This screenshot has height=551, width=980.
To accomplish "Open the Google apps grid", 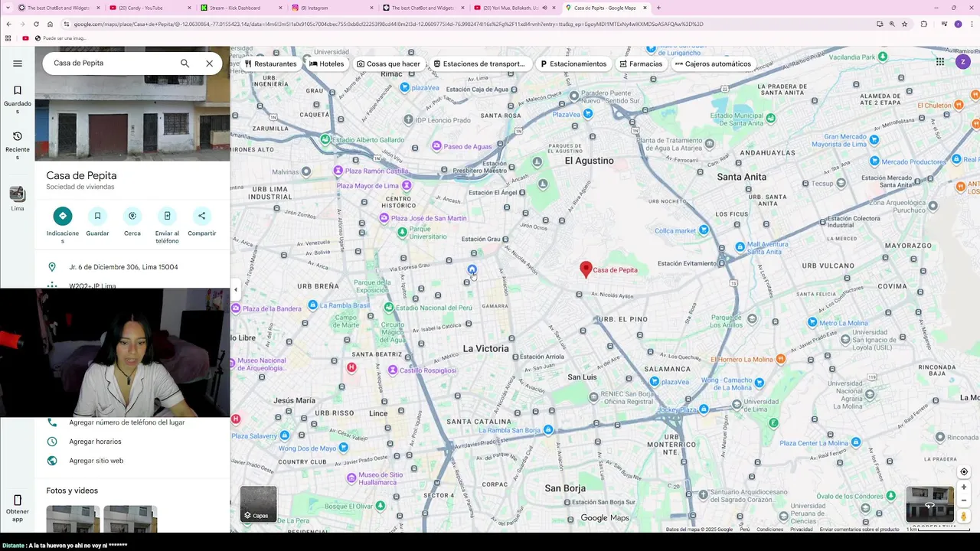I will (940, 62).
